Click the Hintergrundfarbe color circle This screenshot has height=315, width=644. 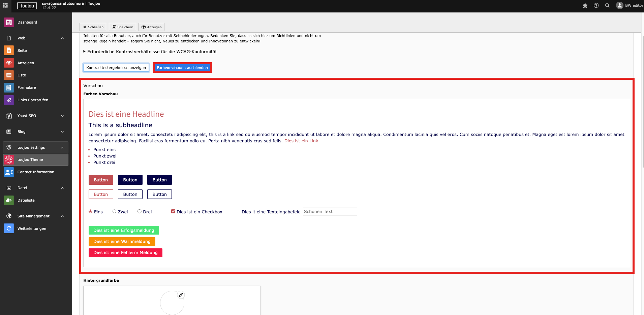172,303
